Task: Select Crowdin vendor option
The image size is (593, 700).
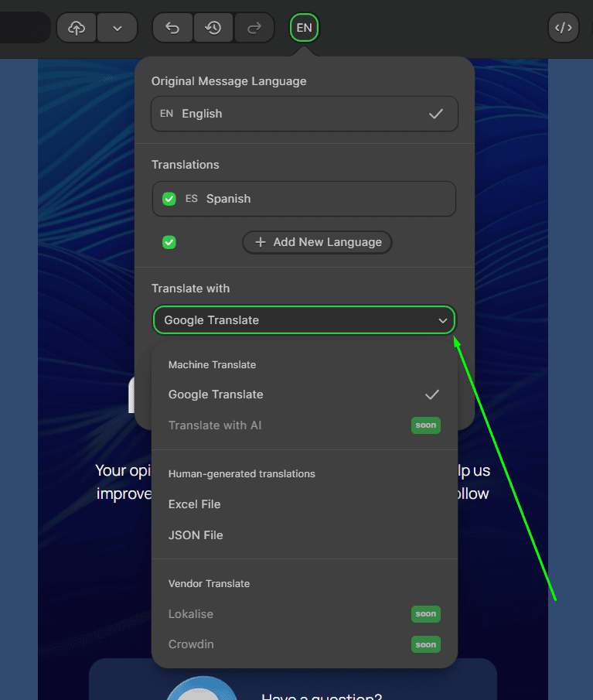Action: [191, 644]
